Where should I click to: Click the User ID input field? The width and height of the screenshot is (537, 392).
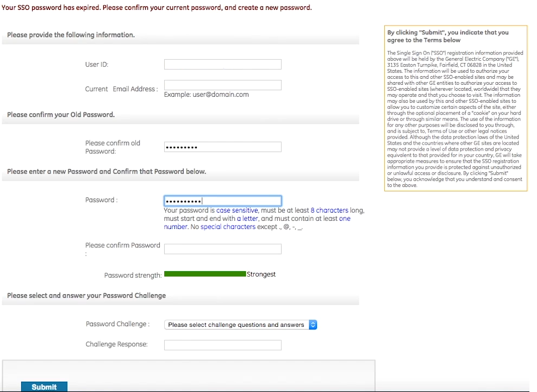pyautogui.click(x=222, y=64)
